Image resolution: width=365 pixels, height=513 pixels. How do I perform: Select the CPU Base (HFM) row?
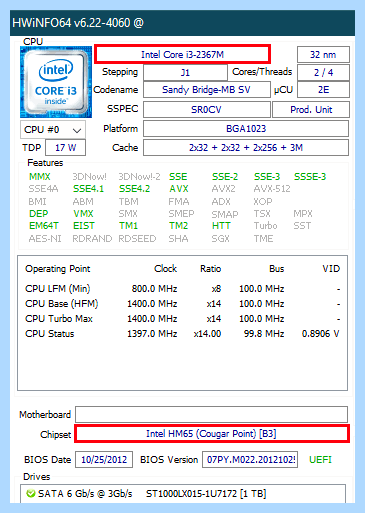pyautogui.click(x=182, y=304)
